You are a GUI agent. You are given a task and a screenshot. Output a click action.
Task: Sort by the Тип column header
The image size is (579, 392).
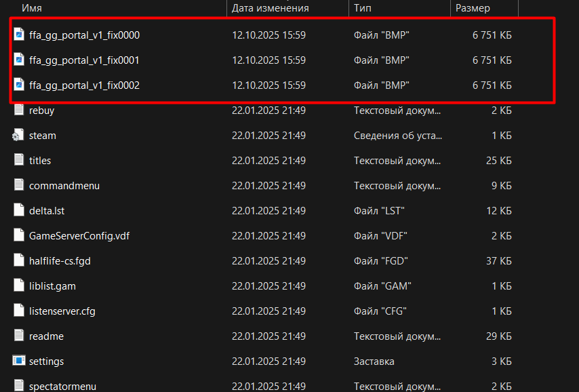[361, 8]
